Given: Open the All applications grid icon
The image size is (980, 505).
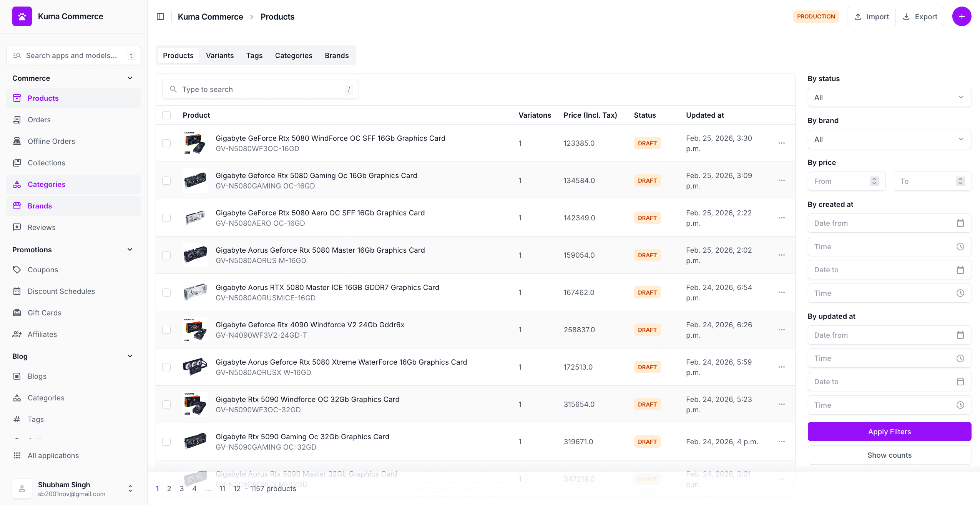Looking at the screenshot, I should [17, 455].
